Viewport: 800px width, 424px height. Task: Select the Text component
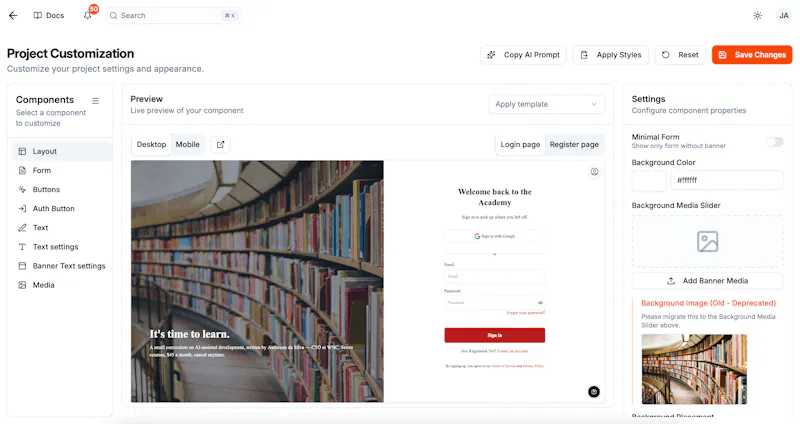click(62, 228)
